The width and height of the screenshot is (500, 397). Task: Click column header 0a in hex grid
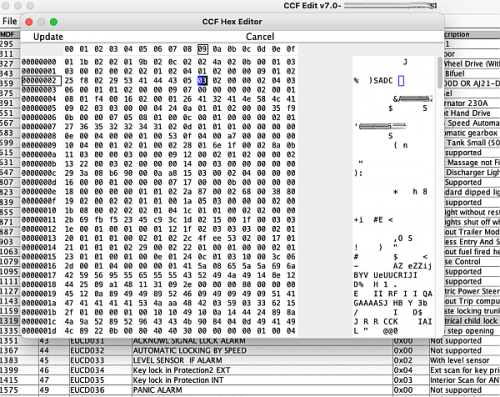point(217,49)
